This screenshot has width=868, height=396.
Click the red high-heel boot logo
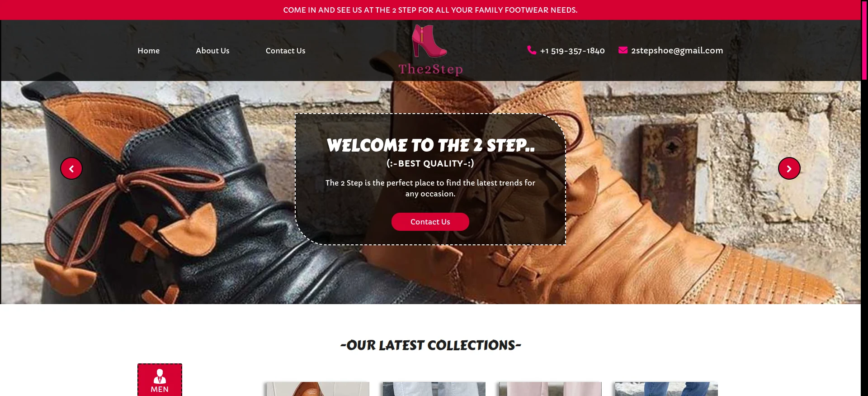429,41
